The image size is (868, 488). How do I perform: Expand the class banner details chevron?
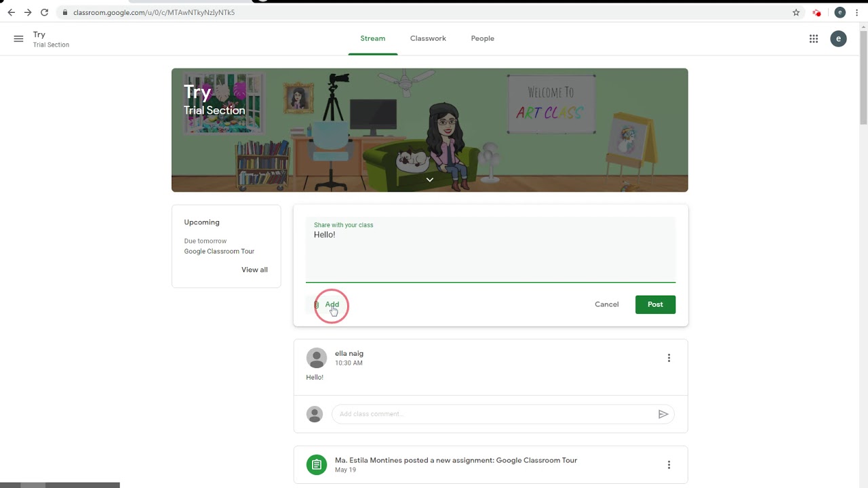(x=429, y=180)
